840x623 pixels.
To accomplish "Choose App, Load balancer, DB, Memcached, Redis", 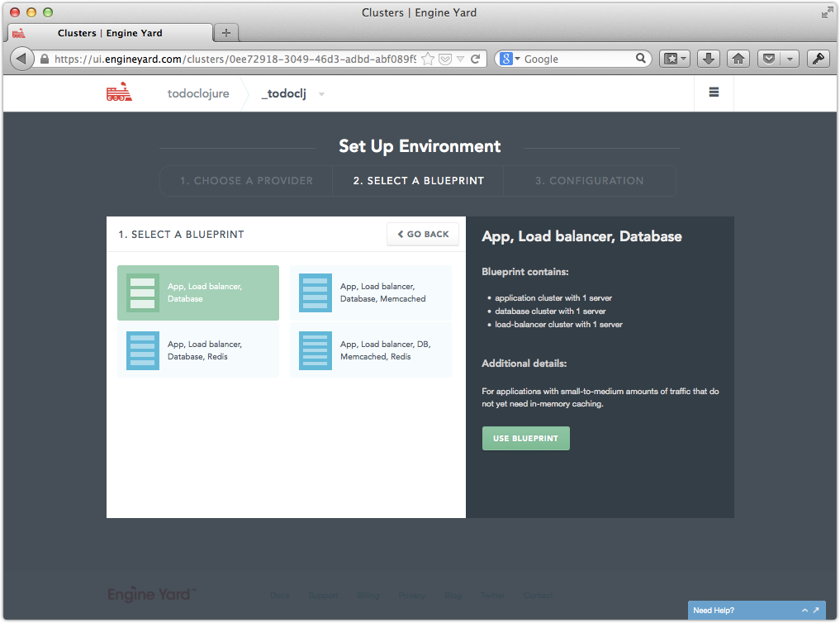I will tap(371, 350).
